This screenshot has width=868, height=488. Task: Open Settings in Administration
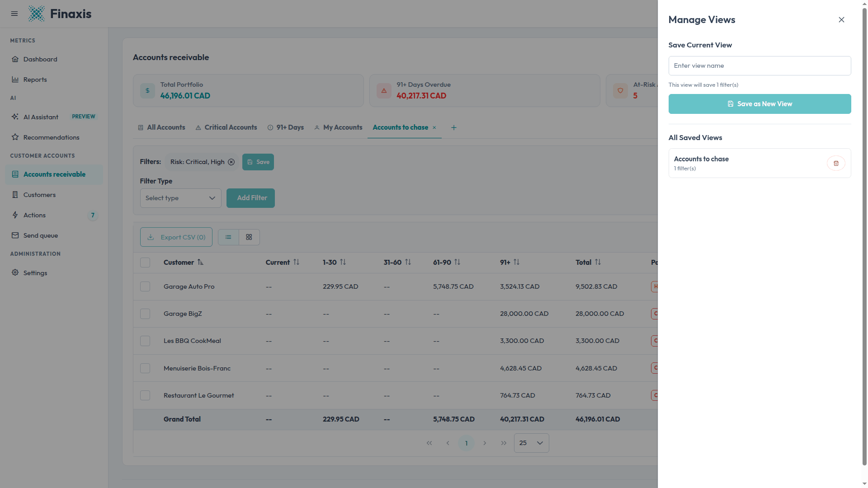coord(54,273)
